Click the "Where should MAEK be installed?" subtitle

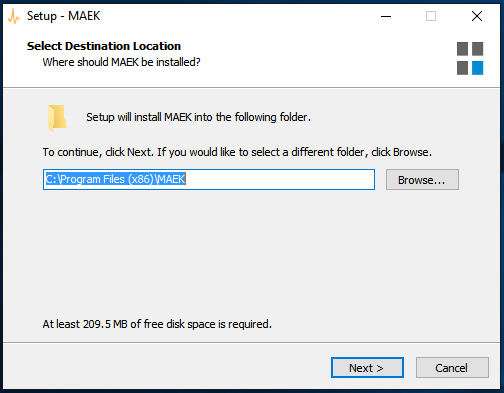[x=121, y=62]
